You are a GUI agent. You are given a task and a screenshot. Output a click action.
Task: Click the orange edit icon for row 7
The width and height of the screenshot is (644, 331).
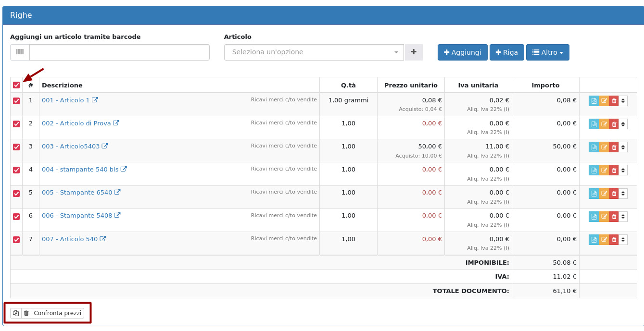click(604, 239)
